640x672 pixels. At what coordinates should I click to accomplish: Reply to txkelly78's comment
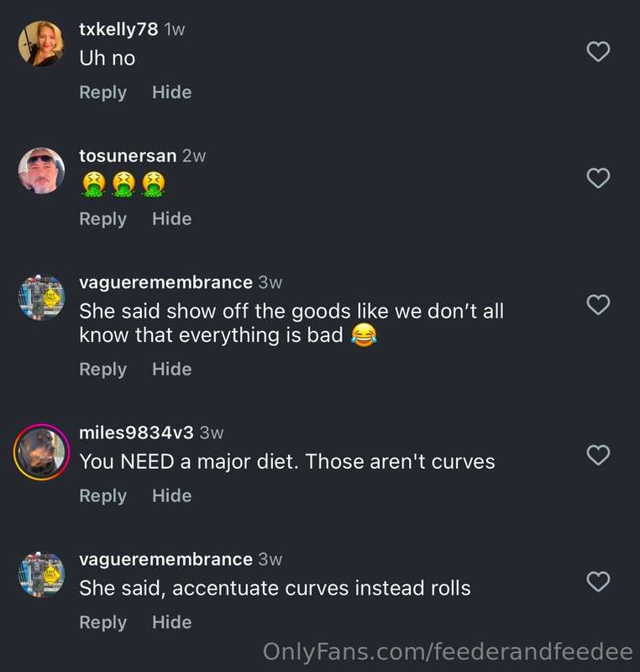(102, 92)
